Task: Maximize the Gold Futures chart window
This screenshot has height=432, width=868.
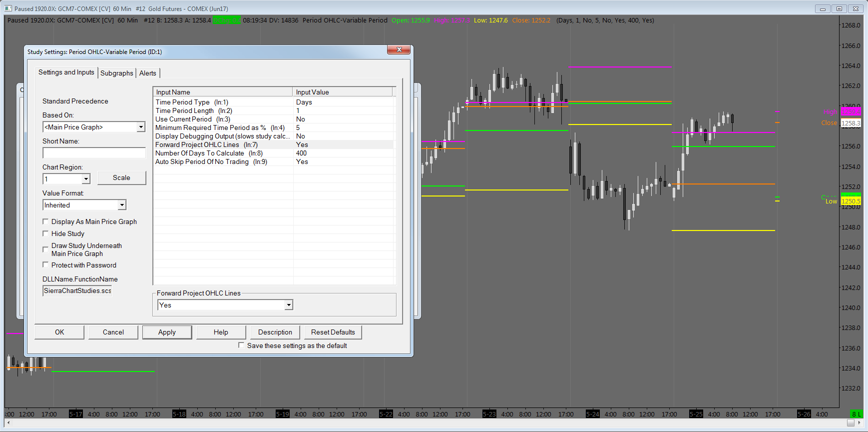Action: [839, 8]
